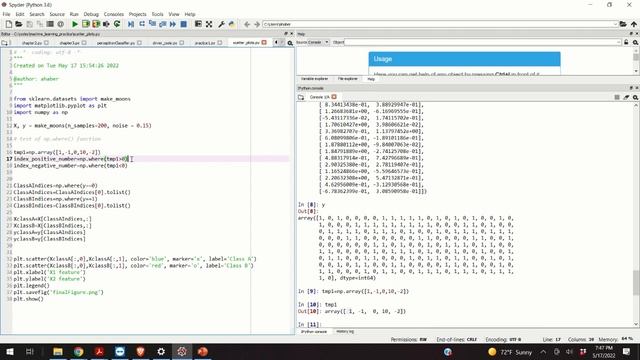Open the editor pane options search icon
This screenshot has height=360, width=640.
tap(290, 42)
